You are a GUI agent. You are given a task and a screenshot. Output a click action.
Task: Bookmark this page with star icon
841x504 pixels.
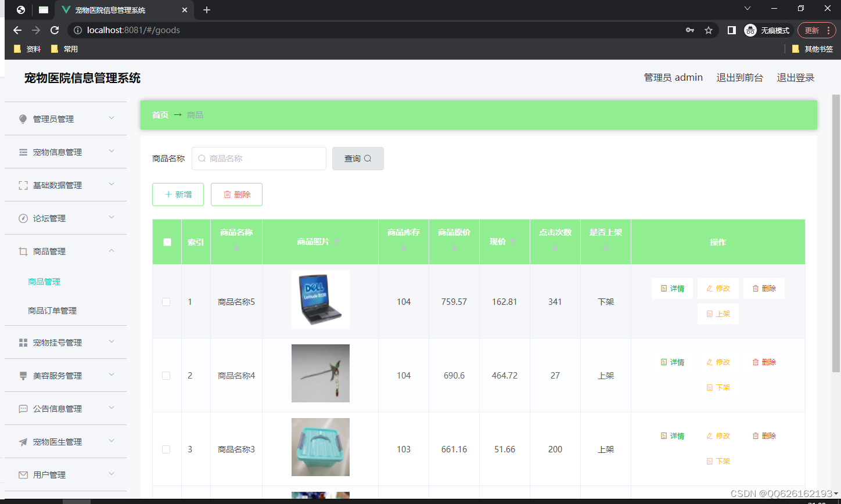pos(709,30)
